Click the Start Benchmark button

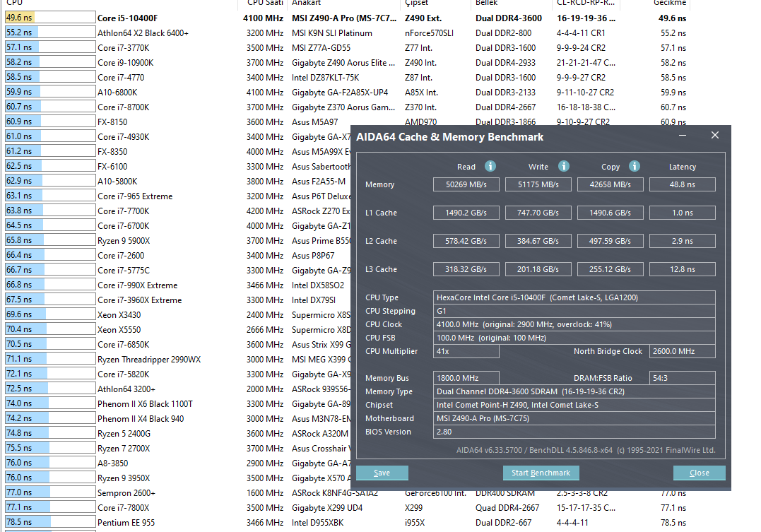click(541, 473)
